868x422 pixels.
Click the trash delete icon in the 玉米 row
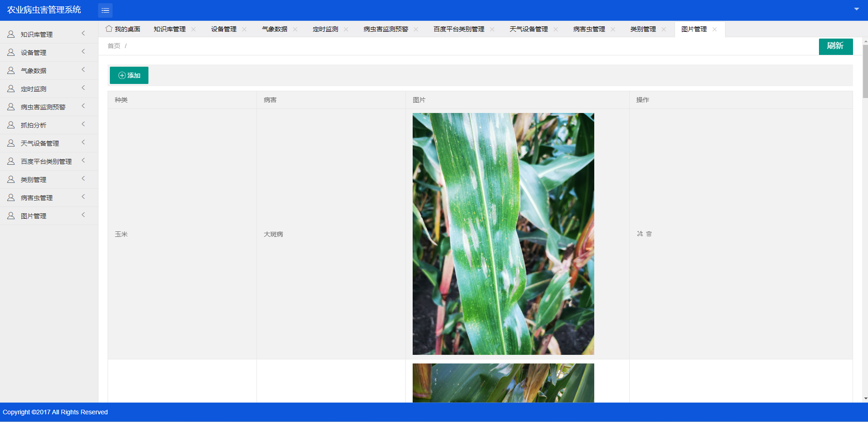(649, 234)
